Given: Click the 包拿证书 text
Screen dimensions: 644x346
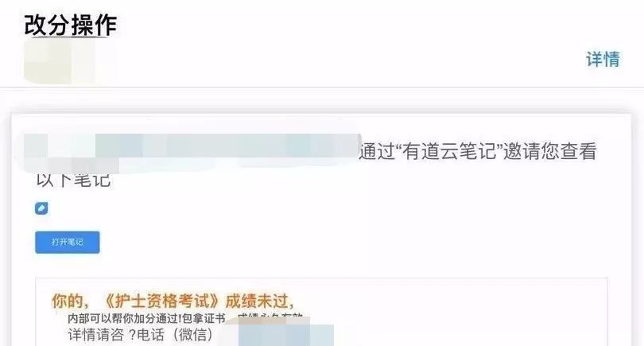Looking at the screenshot, I should tap(204, 319).
